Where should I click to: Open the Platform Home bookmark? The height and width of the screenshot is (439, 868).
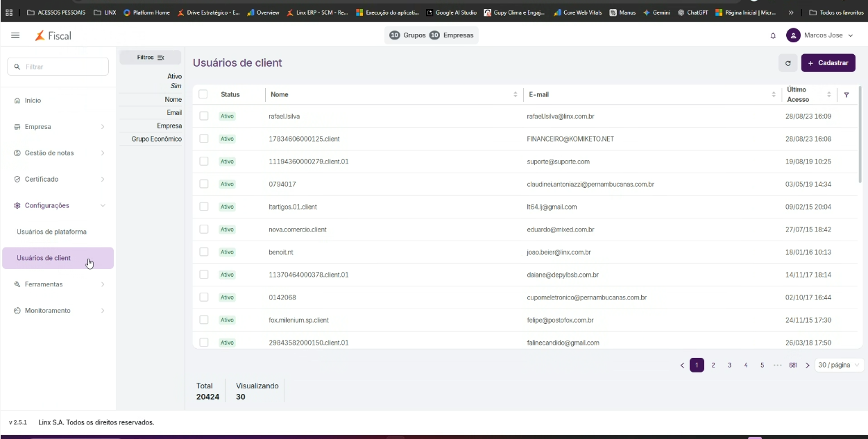(146, 12)
